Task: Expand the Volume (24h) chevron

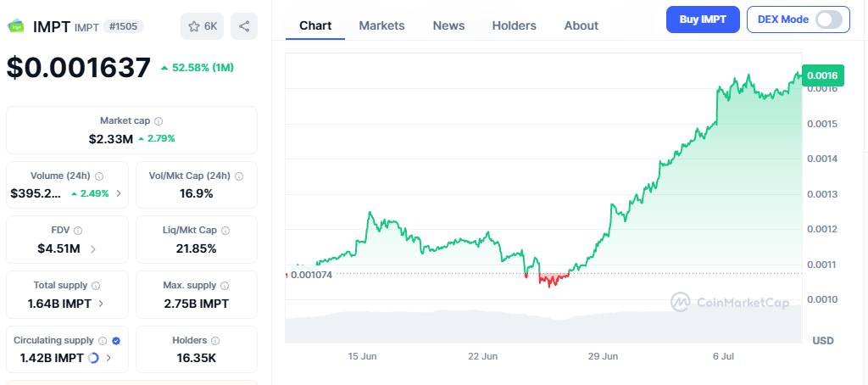Action: (119, 193)
